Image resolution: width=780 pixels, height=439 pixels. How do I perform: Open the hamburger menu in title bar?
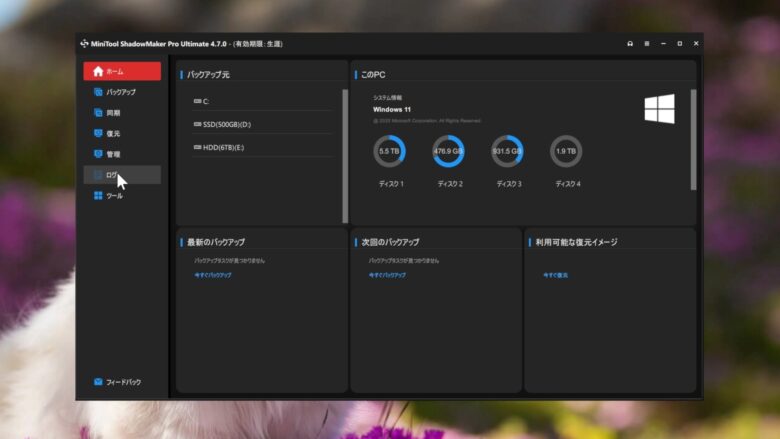click(647, 44)
